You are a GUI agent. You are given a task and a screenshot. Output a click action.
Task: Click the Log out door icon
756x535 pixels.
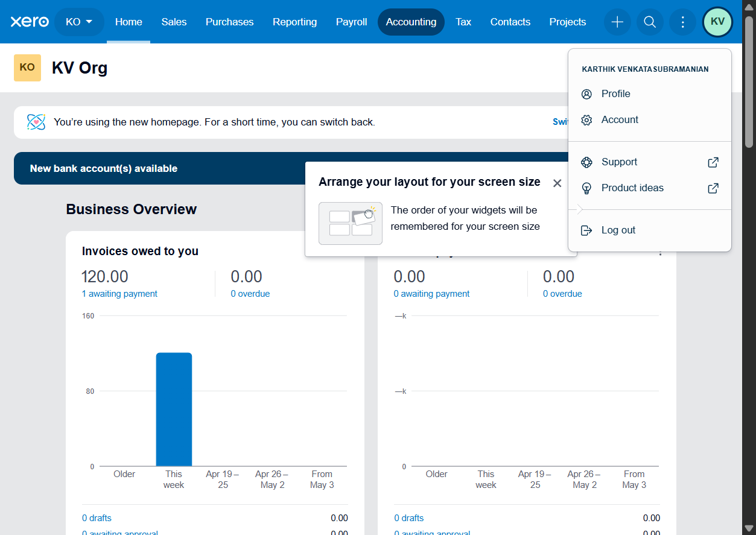[586, 230]
